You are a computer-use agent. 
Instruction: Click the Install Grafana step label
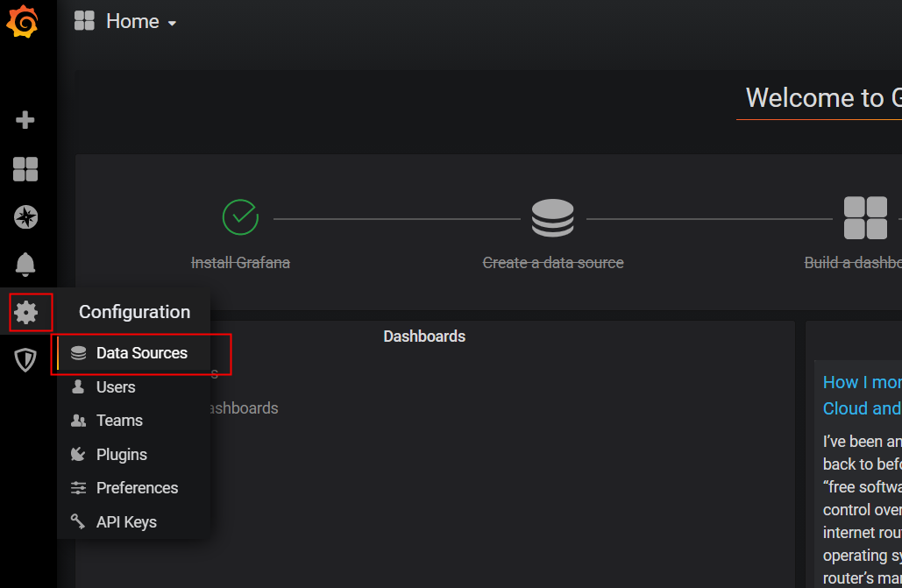[x=240, y=263]
